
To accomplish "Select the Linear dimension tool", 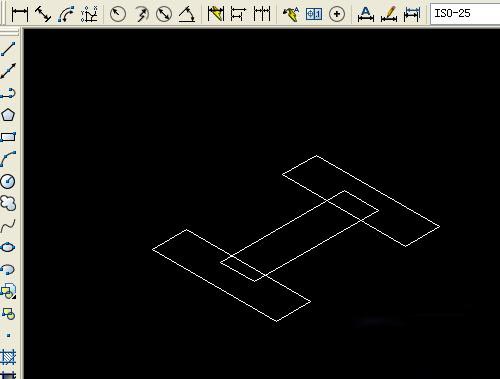I will [20, 14].
